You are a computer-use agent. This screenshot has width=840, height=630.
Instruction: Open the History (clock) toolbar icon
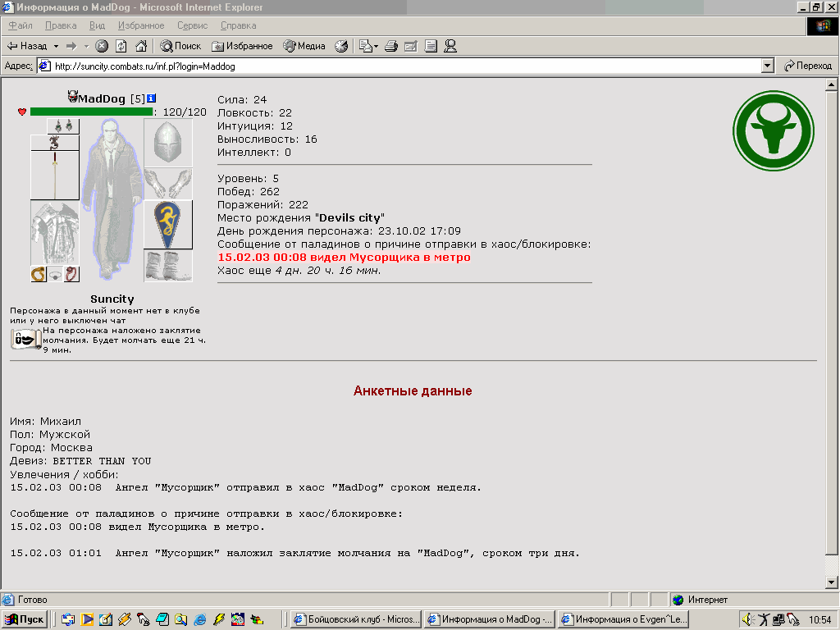point(341,46)
